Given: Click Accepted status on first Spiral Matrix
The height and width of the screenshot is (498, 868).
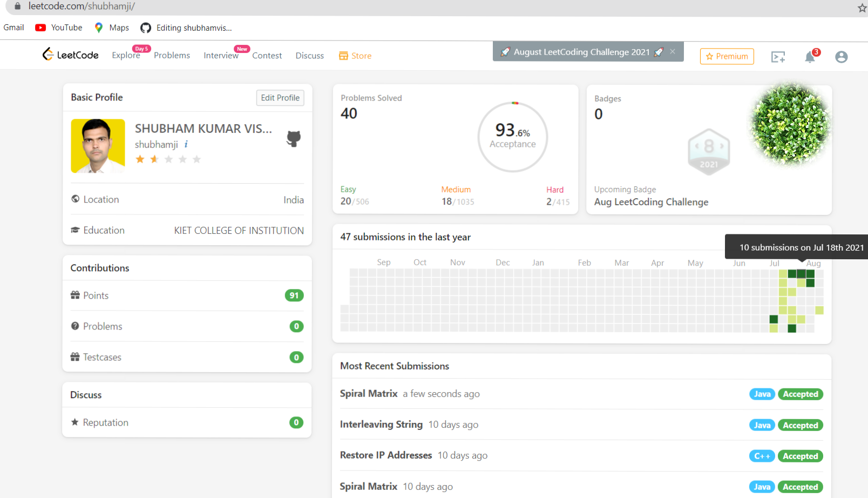Looking at the screenshot, I should tap(801, 394).
